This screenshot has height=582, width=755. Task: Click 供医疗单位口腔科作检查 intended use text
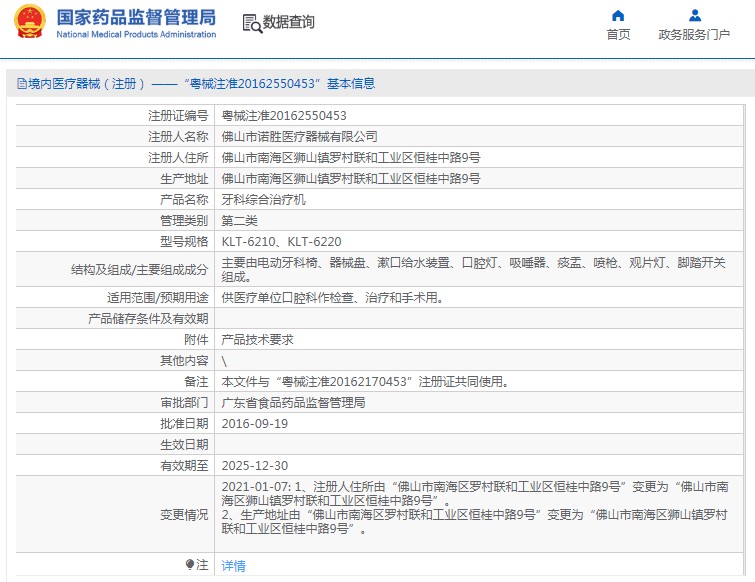tap(332, 297)
